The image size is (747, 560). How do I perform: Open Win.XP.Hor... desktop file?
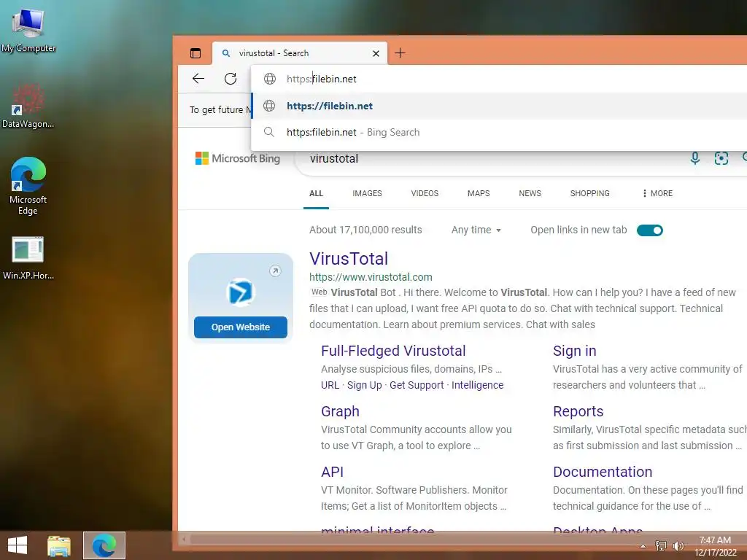[x=28, y=257]
